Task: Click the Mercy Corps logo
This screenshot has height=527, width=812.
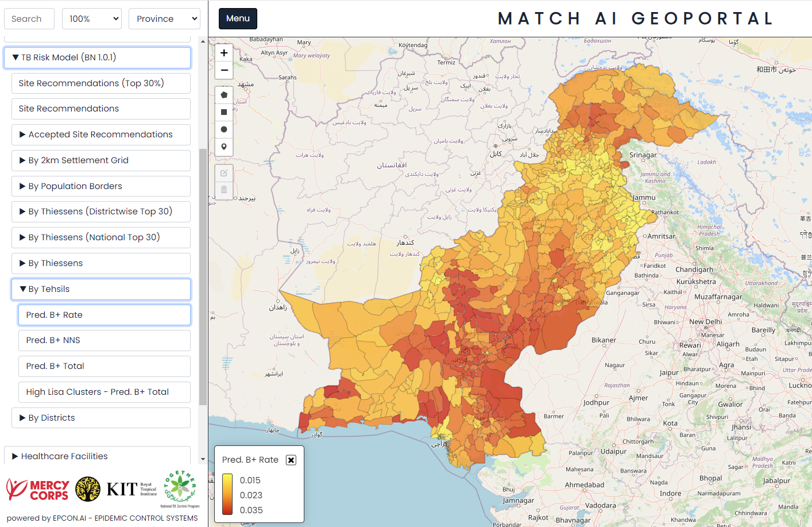Action: (38, 490)
